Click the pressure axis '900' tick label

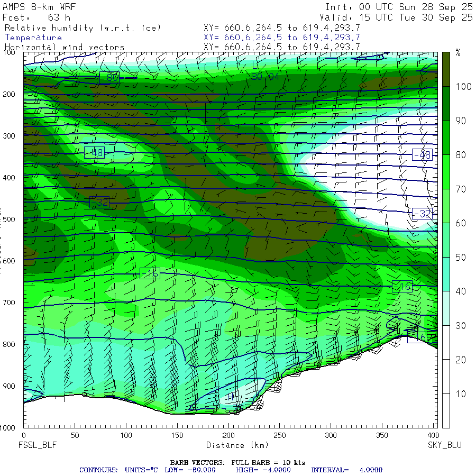coord(9,386)
